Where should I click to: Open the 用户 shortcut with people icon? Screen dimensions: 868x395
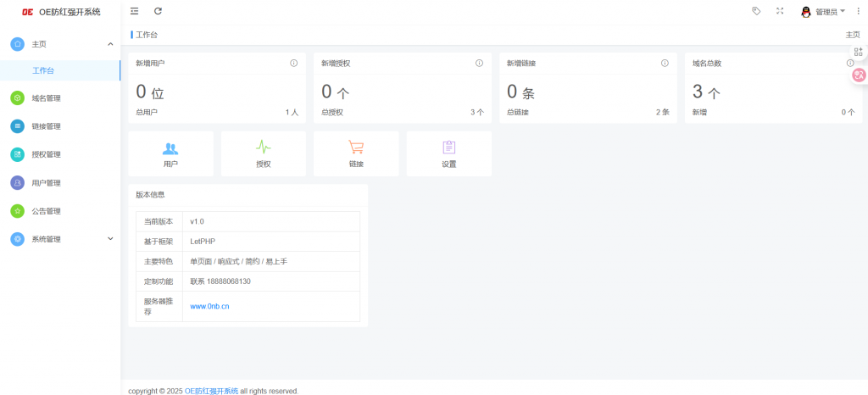(x=170, y=153)
